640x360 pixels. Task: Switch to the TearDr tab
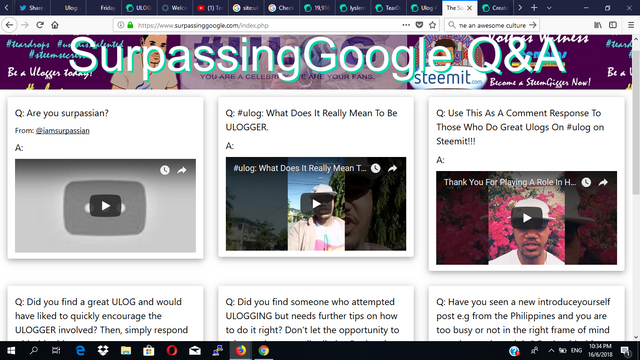tap(388, 8)
